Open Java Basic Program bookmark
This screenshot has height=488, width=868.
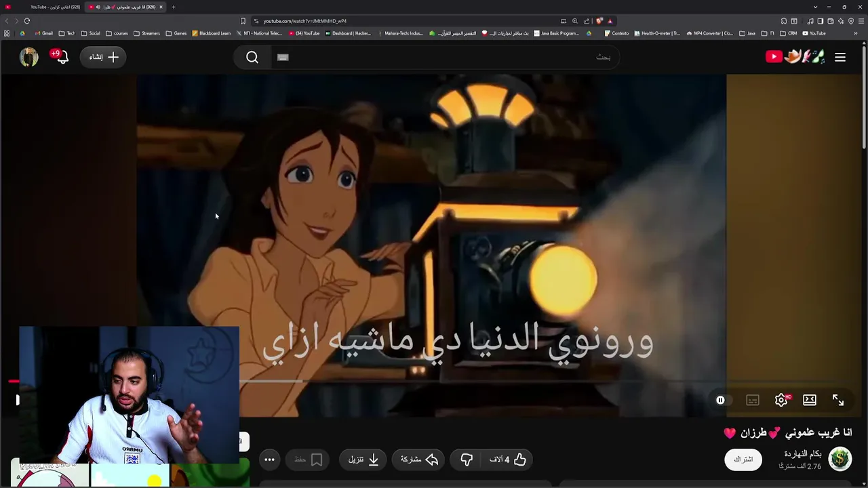[556, 33]
